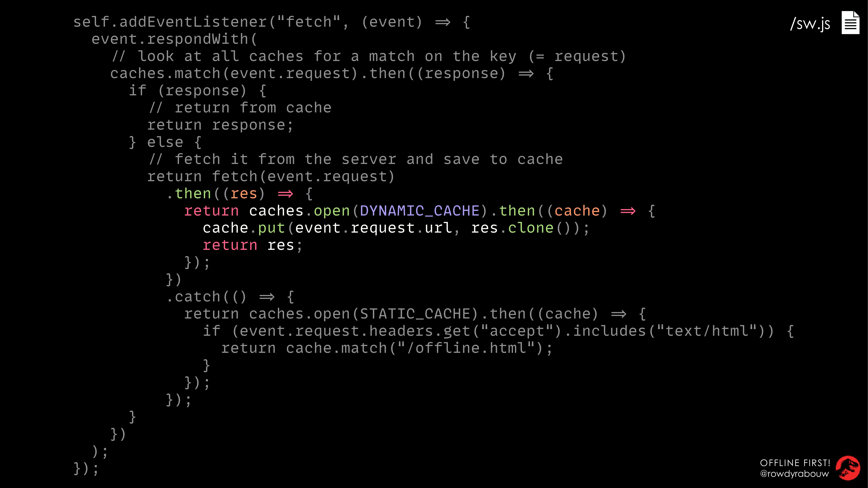Click the DYNAMIC_CACHE constant in the code
This screenshot has height=488, width=868.
point(420,211)
